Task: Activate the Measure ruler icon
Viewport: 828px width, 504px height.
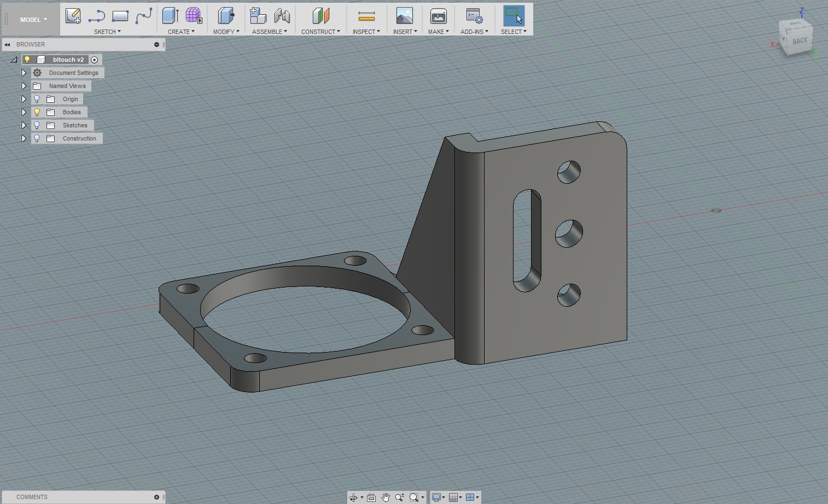Action: 366,16
